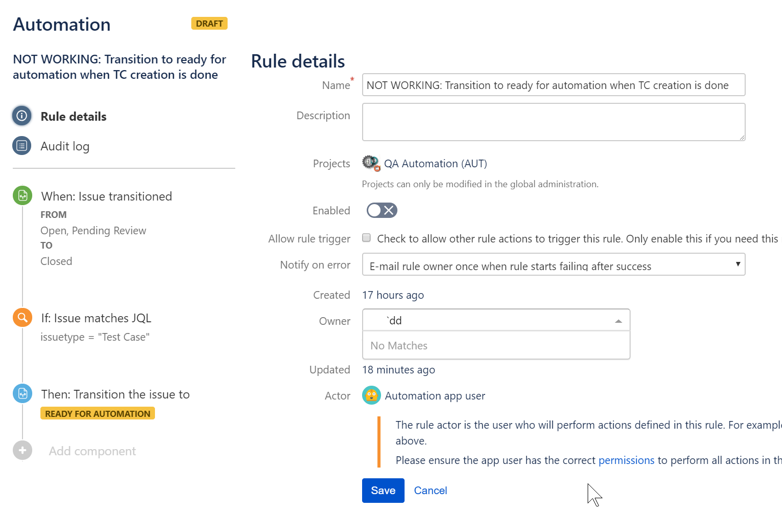Click the grey Add component plus icon
782x532 pixels.
pos(23,450)
